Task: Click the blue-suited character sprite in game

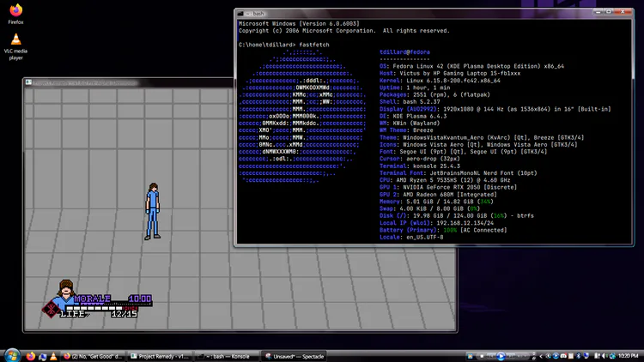Action: click(152, 211)
